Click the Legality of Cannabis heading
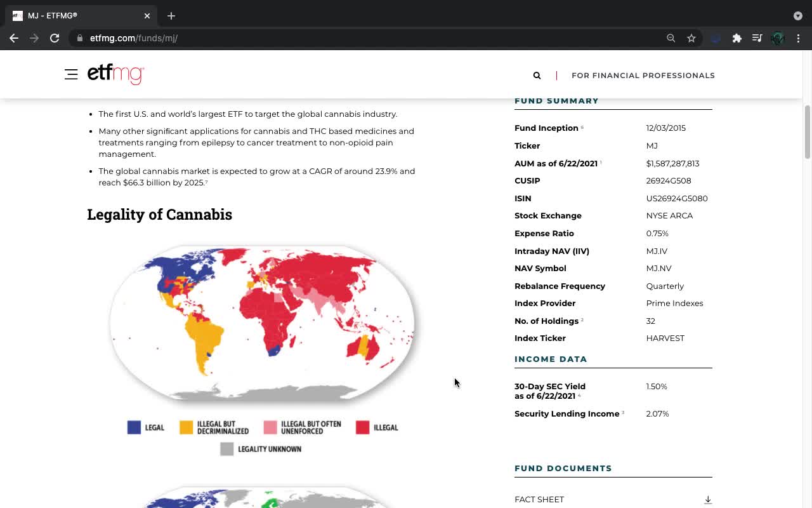The width and height of the screenshot is (812, 508). pyautogui.click(x=160, y=215)
